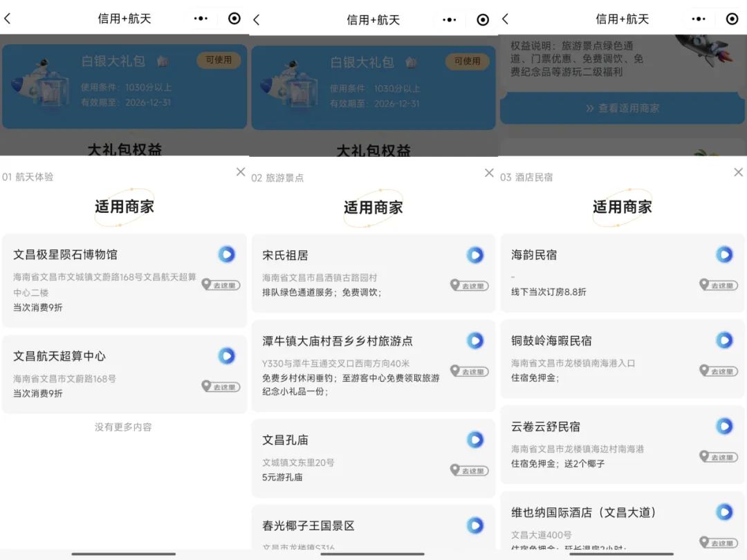This screenshot has height=560, width=747.
Task: Tap mini-program close target icon in 02 旅游景点 screen
Action: pyautogui.click(x=483, y=19)
